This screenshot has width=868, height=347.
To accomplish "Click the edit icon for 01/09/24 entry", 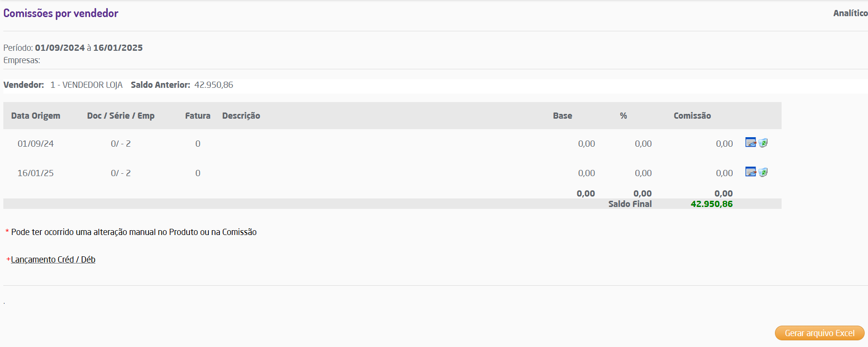I will pyautogui.click(x=750, y=142).
